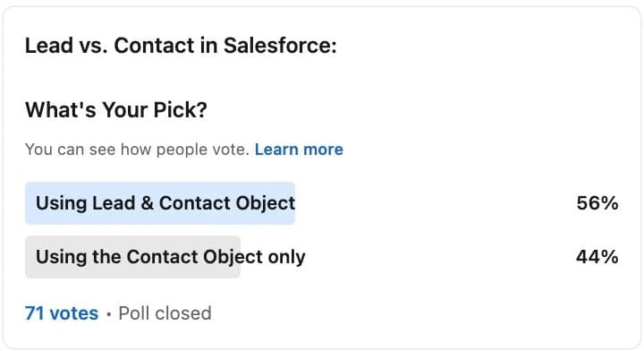
Task: Click the 56% percentage value
Action: point(597,203)
